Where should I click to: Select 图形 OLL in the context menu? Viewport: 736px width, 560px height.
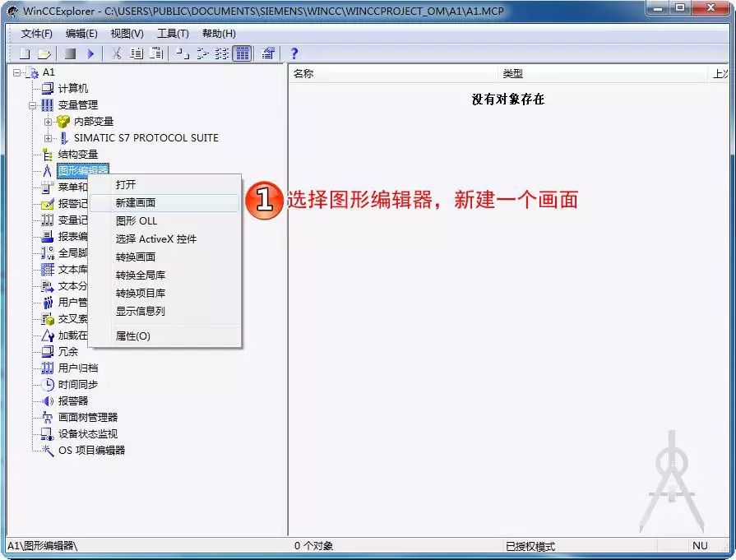click(164, 221)
